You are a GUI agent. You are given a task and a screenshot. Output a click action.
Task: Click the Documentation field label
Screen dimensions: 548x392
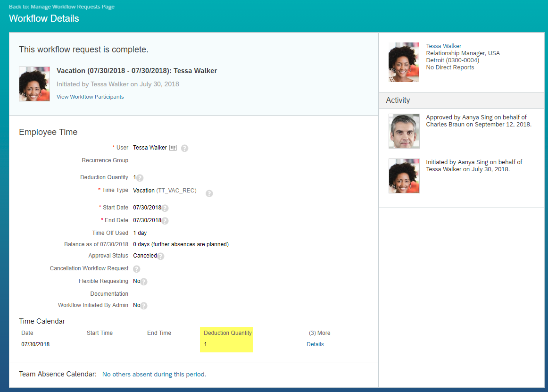pos(109,294)
